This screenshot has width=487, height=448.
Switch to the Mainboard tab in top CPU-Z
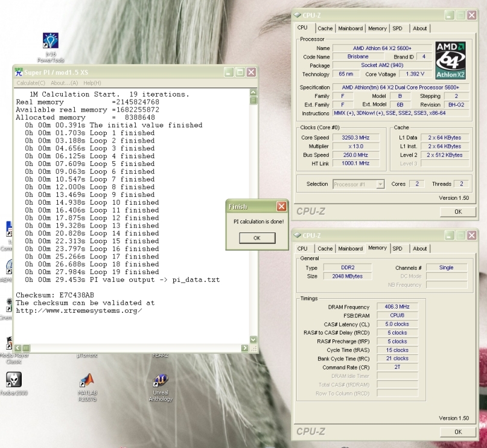click(350, 28)
